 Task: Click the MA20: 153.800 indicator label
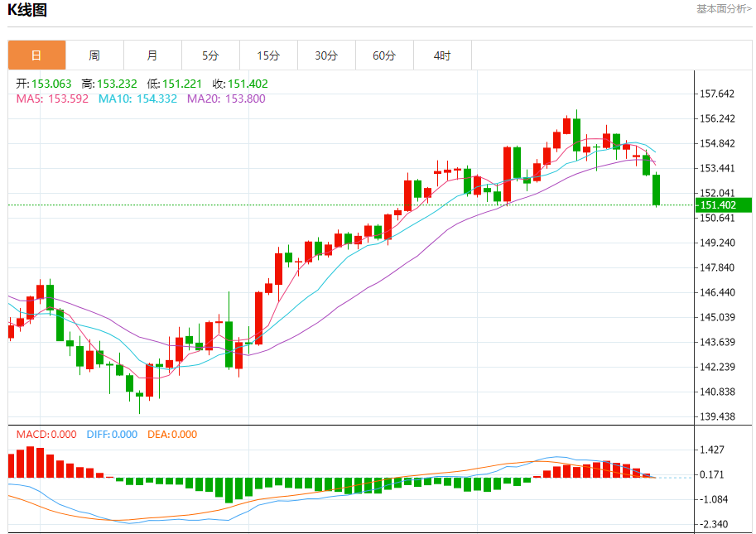click(226, 99)
